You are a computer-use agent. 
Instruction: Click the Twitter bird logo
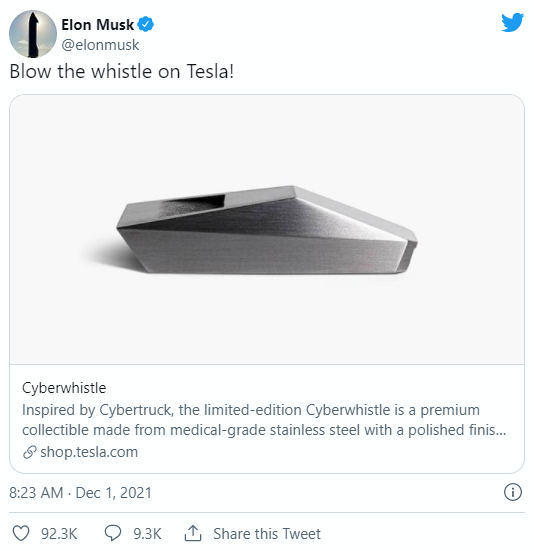click(513, 22)
